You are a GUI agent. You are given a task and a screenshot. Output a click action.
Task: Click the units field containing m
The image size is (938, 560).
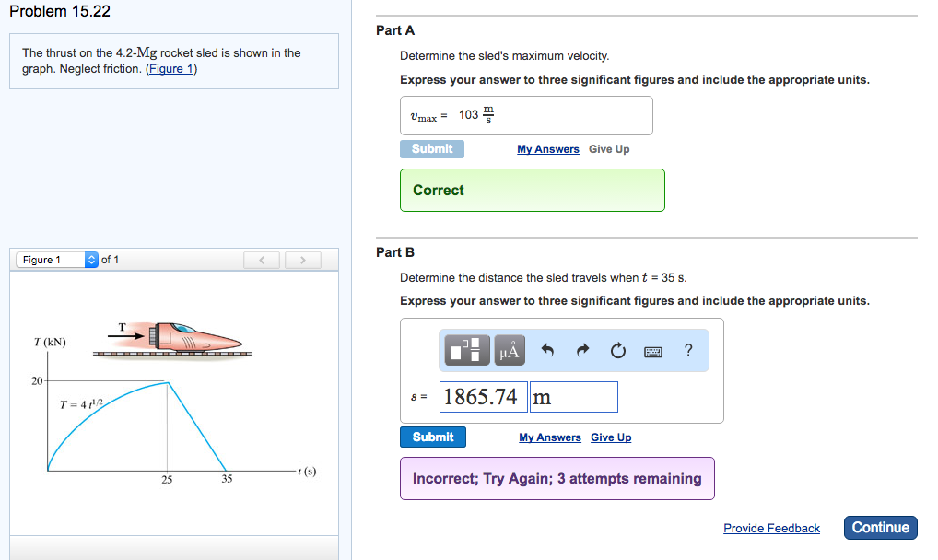point(573,396)
